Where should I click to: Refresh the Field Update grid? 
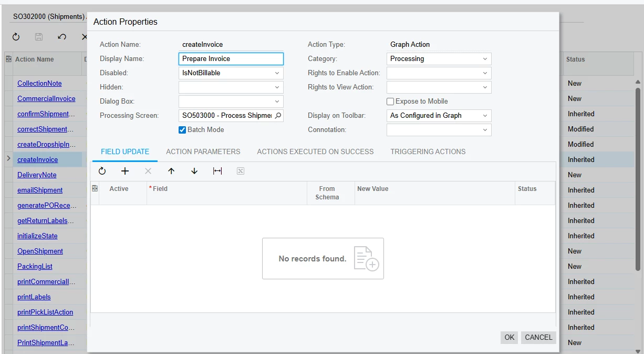click(102, 170)
